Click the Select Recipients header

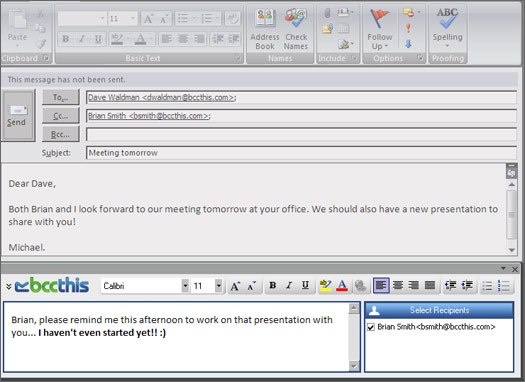click(x=439, y=310)
